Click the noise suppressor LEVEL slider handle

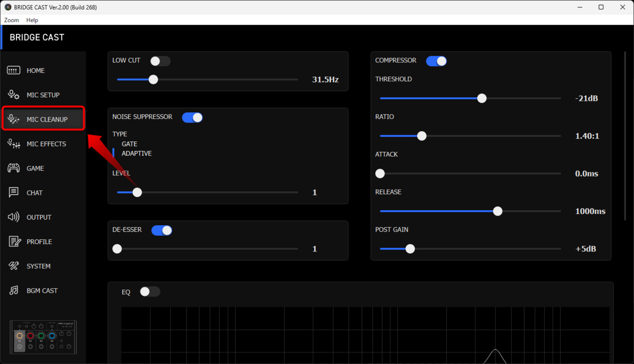[137, 192]
